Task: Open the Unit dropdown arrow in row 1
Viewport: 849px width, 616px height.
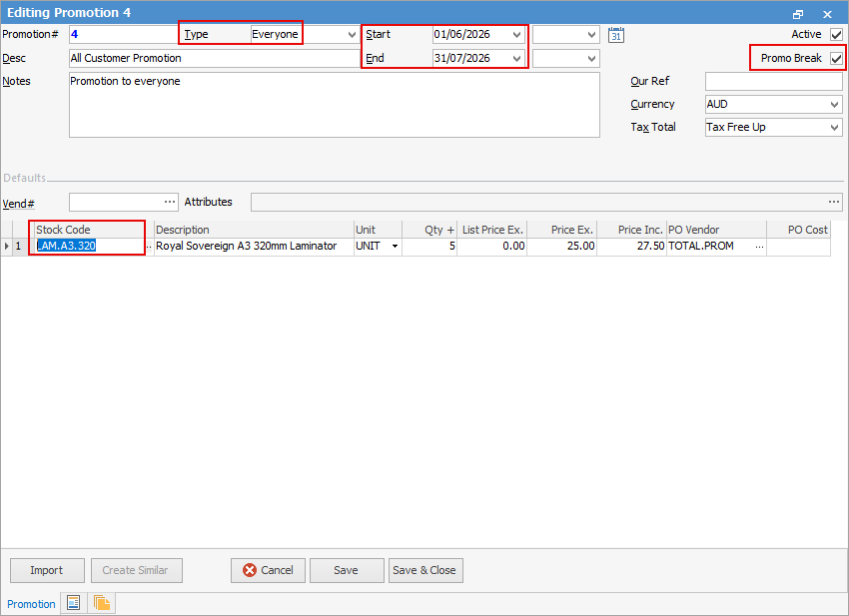Action: click(x=396, y=247)
